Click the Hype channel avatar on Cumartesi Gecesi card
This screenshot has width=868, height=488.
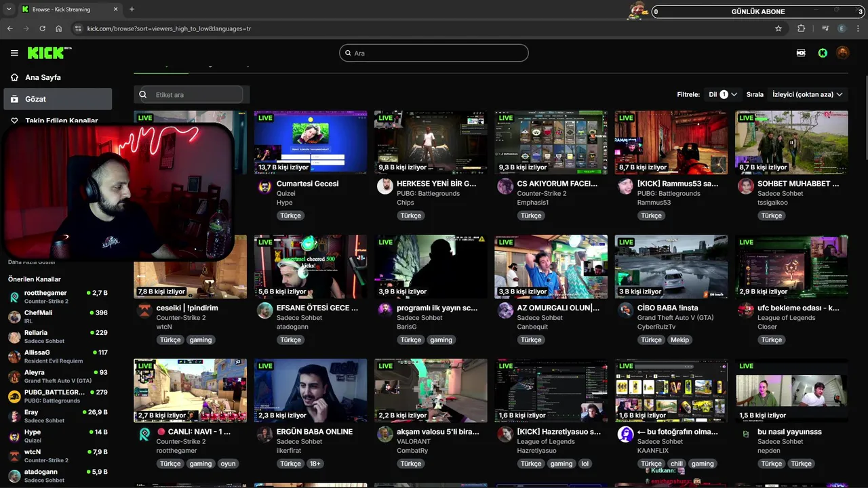pos(265,186)
